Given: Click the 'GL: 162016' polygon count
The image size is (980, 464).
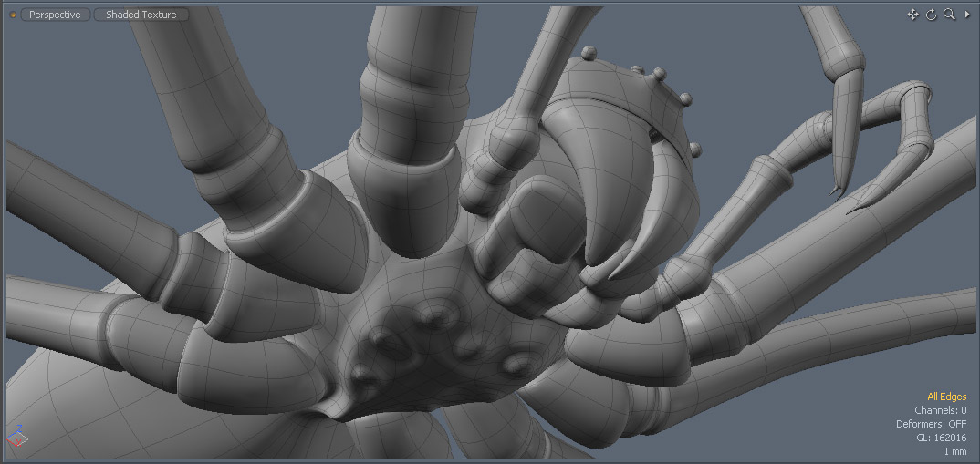Looking at the screenshot, I should tap(942, 438).
